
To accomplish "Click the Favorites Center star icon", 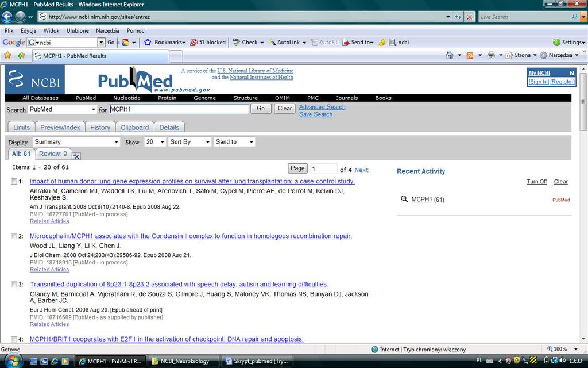I will pos(7,56).
